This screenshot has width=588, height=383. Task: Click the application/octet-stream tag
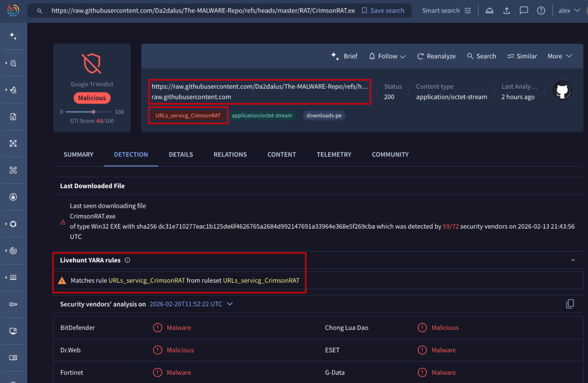[262, 115]
